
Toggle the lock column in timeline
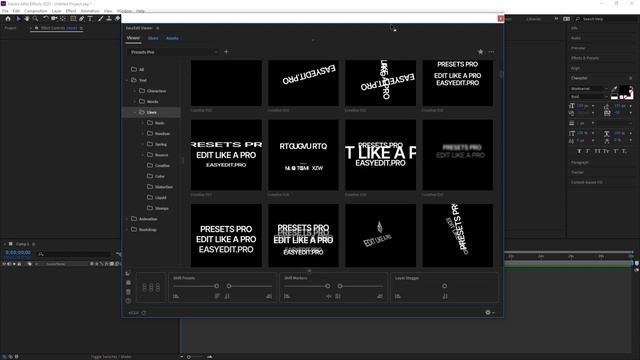19,264
